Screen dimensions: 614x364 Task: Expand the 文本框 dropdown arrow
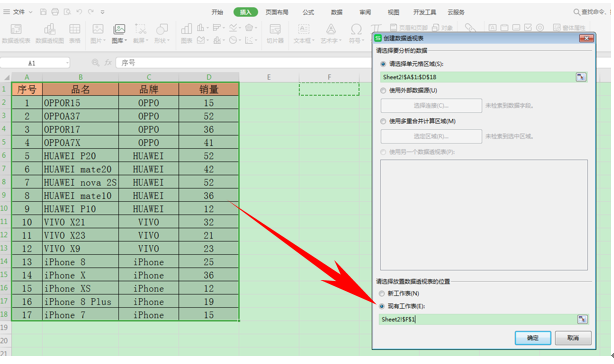(313, 40)
